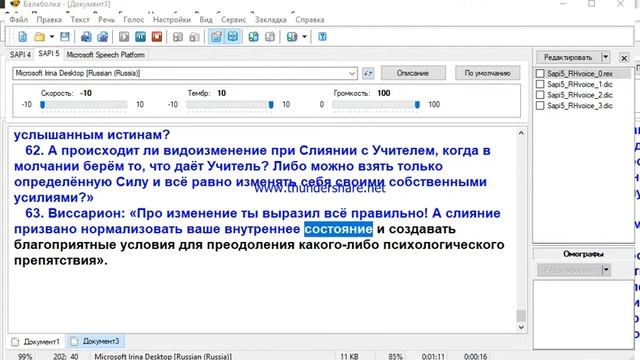The height and width of the screenshot is (360, 640).
Task: Switch to Microsoft Speech Platform tab
Action: pyautogui.click(x=105, y=55)
